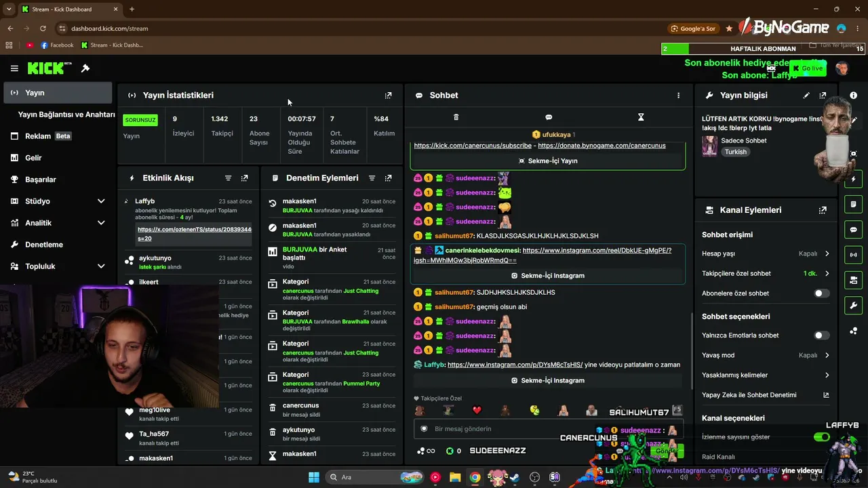Open the donate.bynogame.com/canercunus link
The image size is (868, 488).
coord(601,146)
